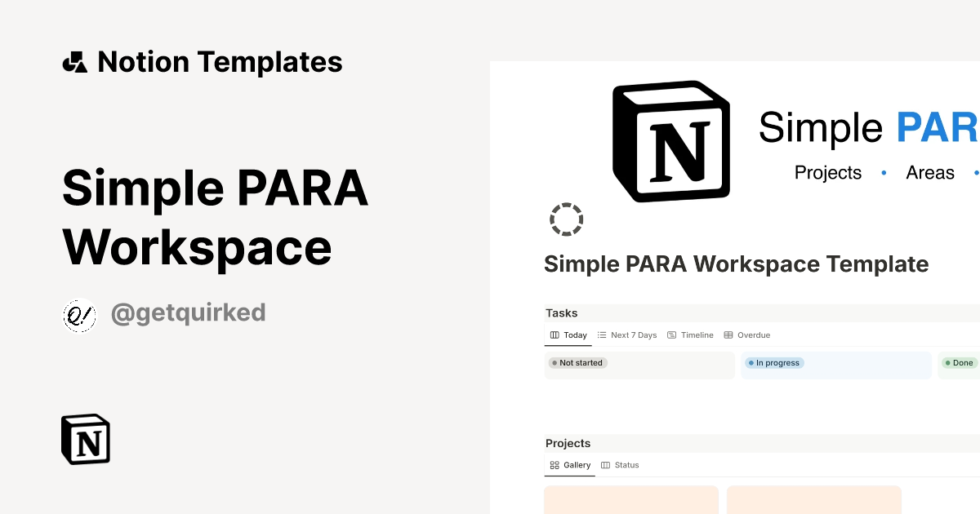The height and width of the screenshot is (514, 980).
Task: Click the dashed circle page icon placeholder
Action: tap(566, 219)
